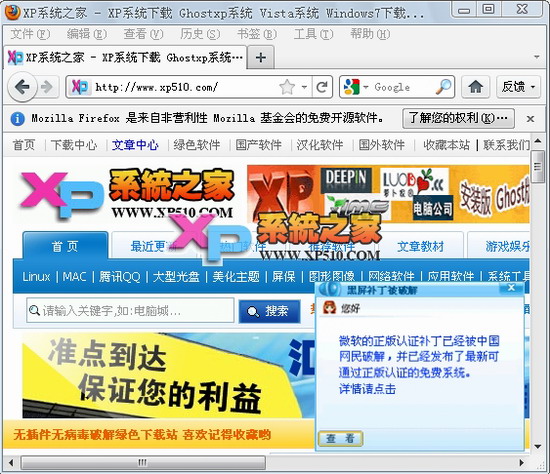The image size is (550, 474).
Task: Click the 查看 button in popup
Action: click(340, 438)
